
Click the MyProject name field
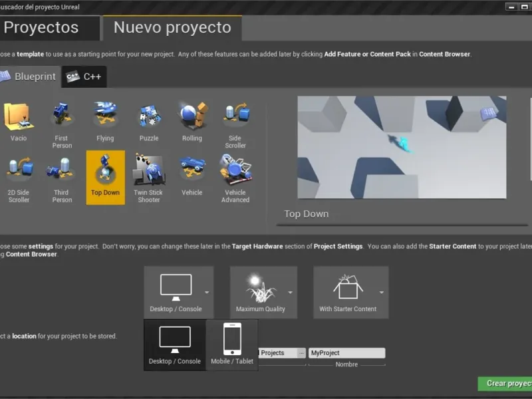346,353
